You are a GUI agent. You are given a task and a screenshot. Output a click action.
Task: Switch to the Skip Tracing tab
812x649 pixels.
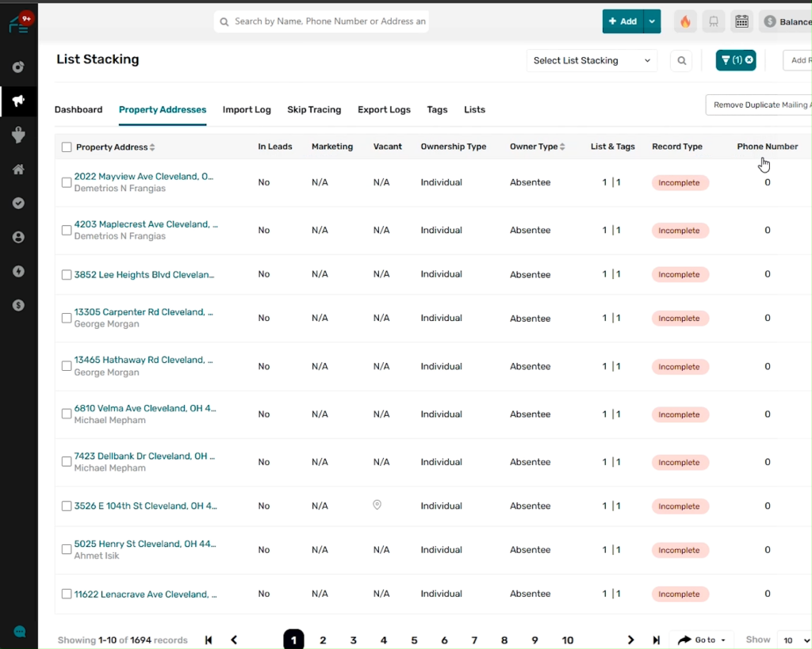tap(314, 109)
